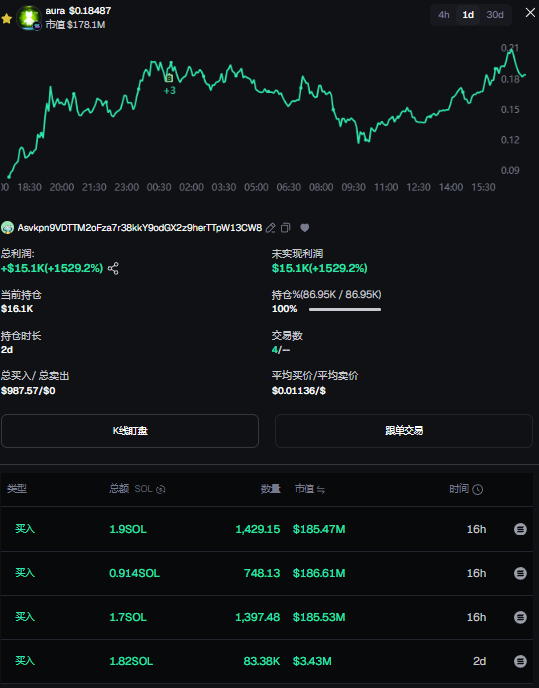Click the 类型 column header
Viewport: 539px width, 688px height.
click(x=17, y=489)
